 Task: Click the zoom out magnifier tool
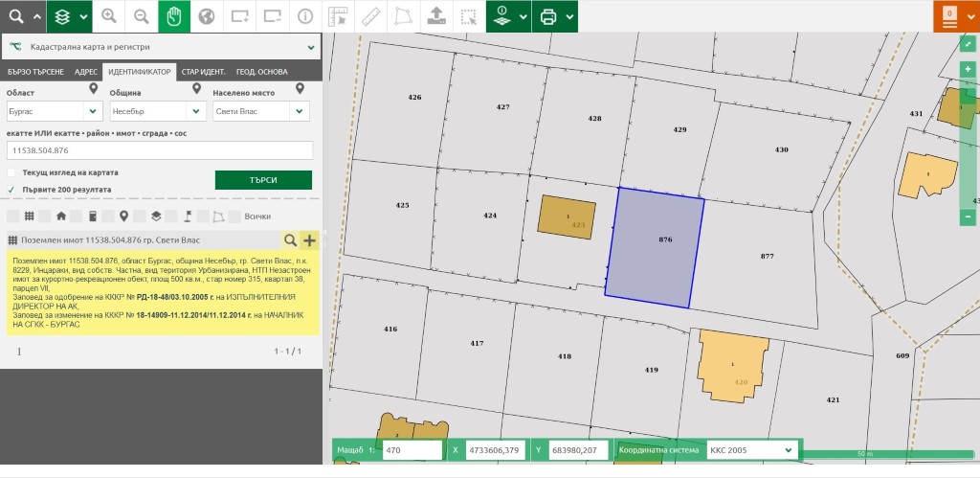pos(141,16)
